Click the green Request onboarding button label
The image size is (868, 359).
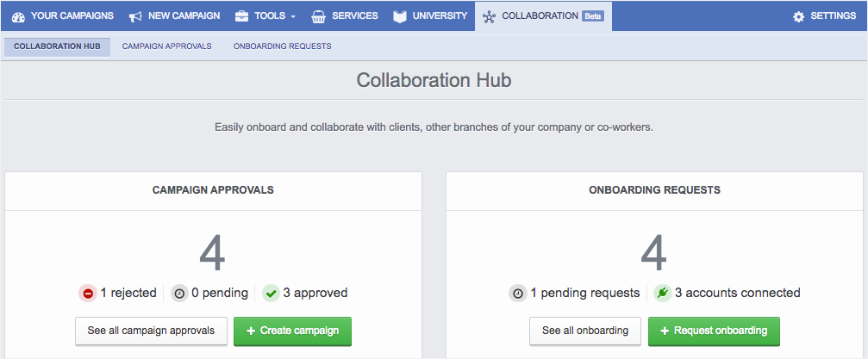coord(721,331)
